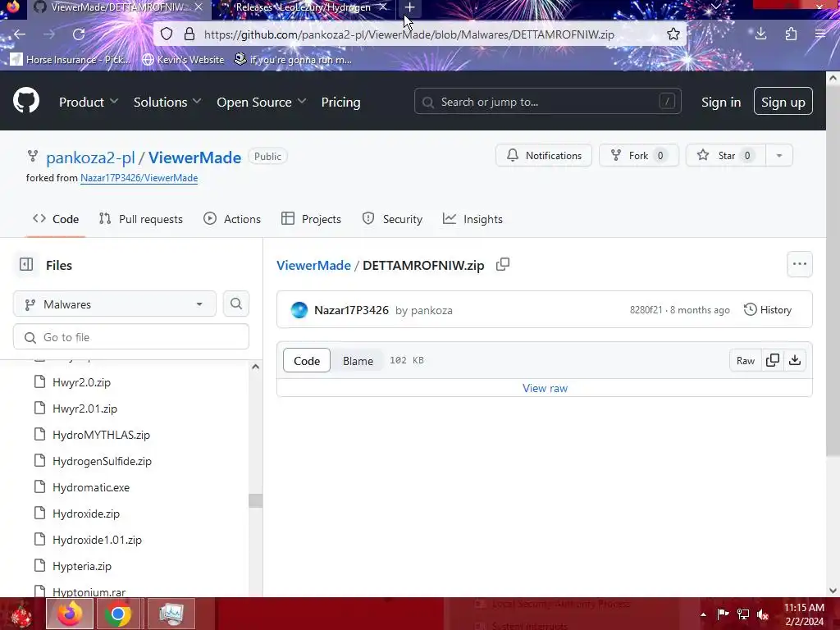Click Nazar17P3426 avatar image
Image resolution: width=840 pixels, height=630 pixels.
[299, 310]
